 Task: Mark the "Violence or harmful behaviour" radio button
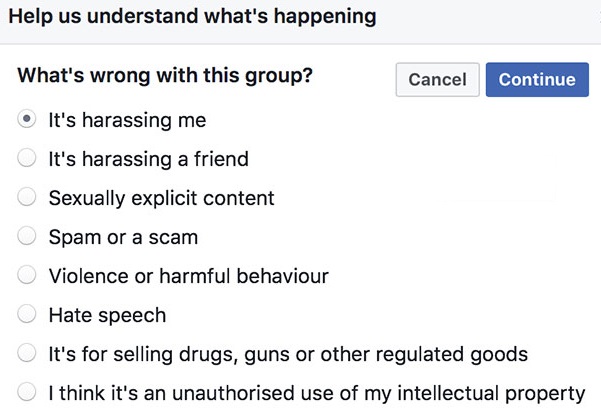pyautogui.click(x=28, y=276)
